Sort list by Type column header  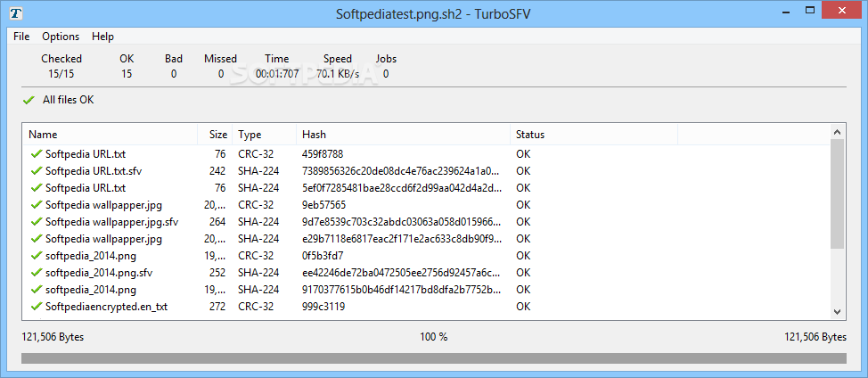coord(264,135)
